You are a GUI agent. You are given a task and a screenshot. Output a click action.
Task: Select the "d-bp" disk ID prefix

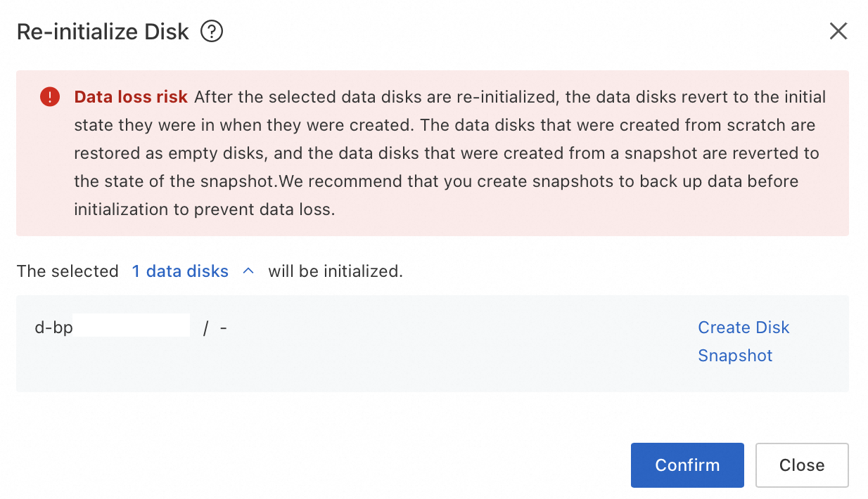point(53,328)
